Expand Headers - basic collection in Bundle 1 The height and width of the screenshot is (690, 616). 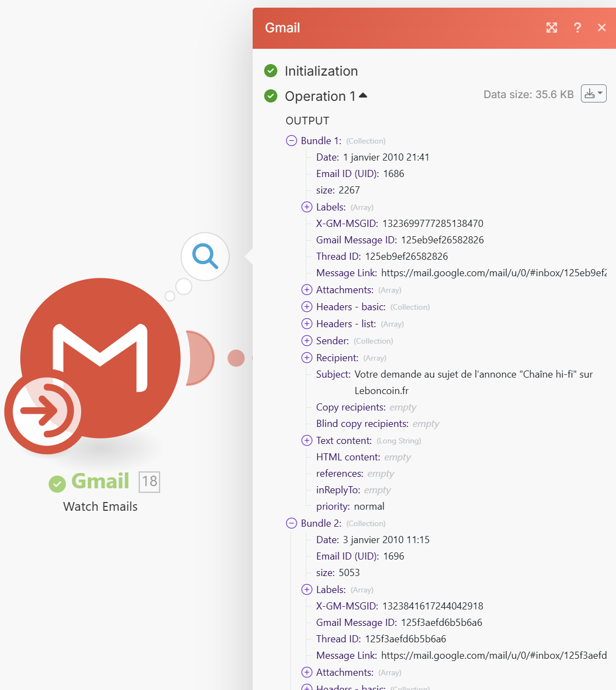tap(307, 307)
